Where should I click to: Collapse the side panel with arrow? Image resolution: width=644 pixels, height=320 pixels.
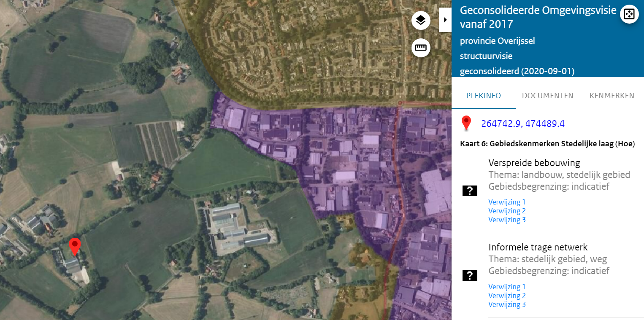point(445,20)
